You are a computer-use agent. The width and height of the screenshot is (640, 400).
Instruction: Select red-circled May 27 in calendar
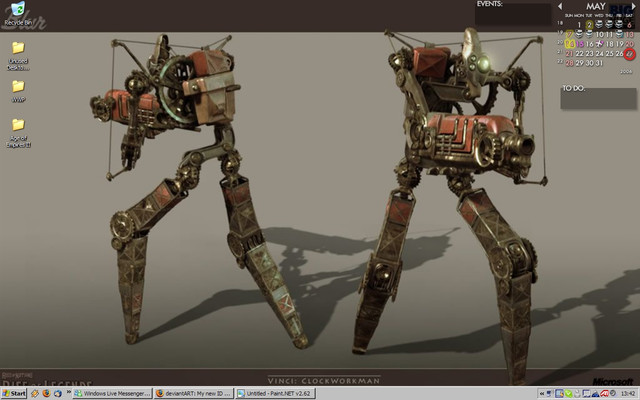[x=629, y=53]
